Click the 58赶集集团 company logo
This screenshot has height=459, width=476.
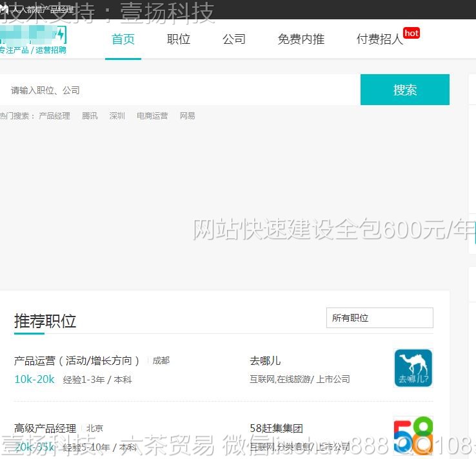[x=413, y=435]
